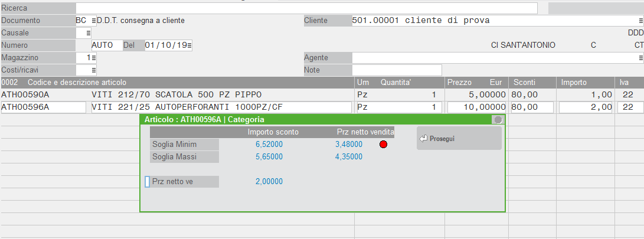Select the ATH00590A article row
The image size is (644, 239).
click(177, 95)
